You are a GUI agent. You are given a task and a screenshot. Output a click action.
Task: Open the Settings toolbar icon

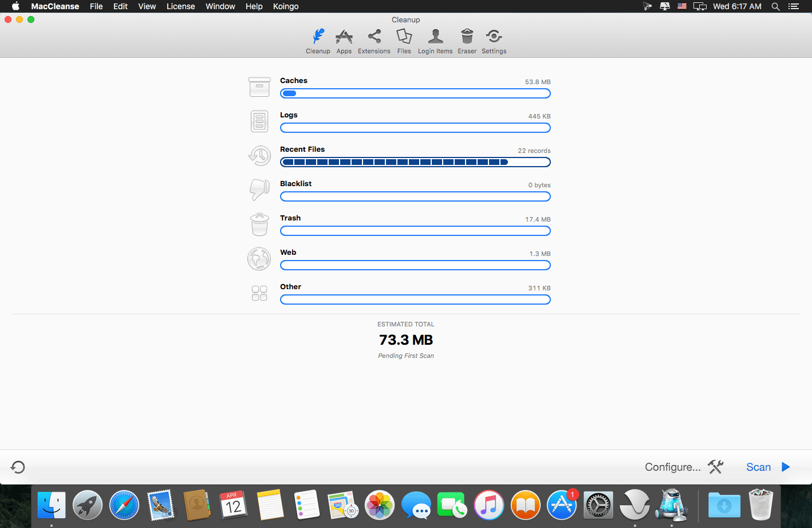(494, 41)
